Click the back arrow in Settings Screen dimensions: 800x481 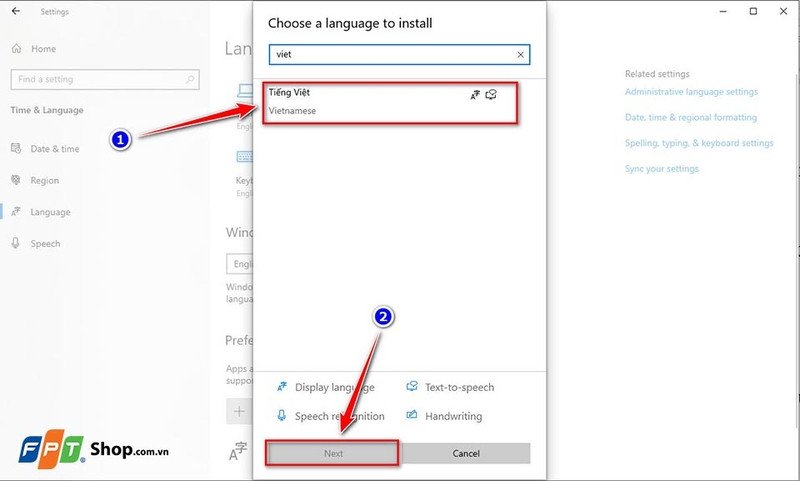pyautogui.click(x=15, y=12)
